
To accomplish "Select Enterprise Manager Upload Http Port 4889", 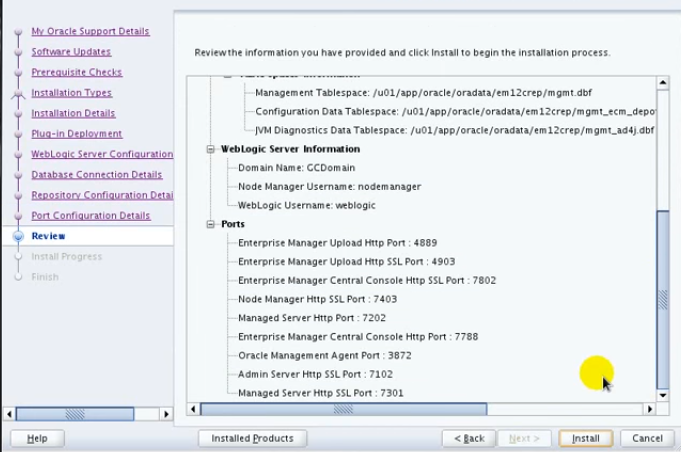I will coord(337,243).
